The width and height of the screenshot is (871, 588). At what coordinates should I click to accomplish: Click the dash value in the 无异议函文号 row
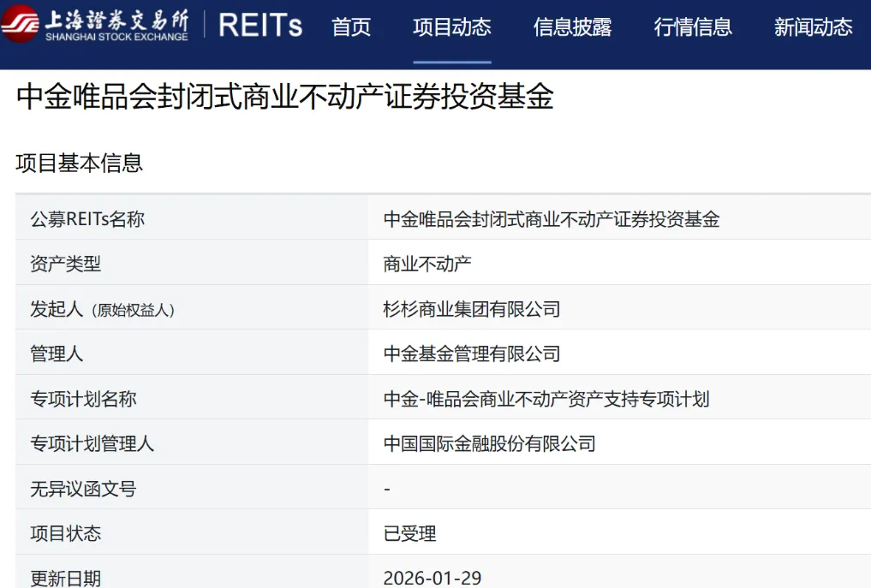click(387, 490)
